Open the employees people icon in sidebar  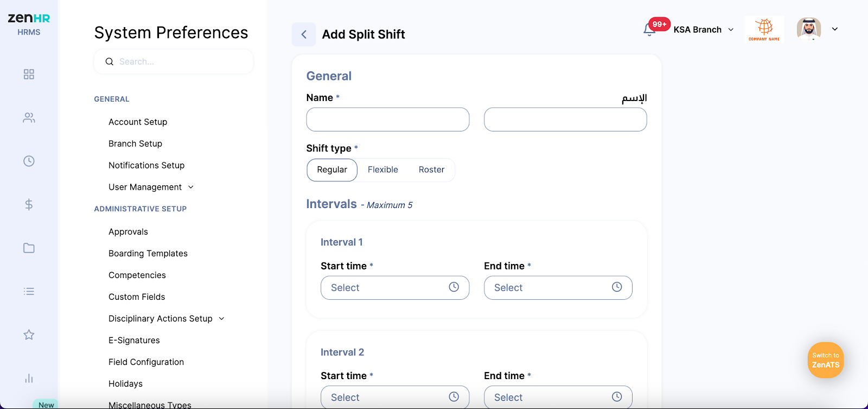click(x=29, y=118)
